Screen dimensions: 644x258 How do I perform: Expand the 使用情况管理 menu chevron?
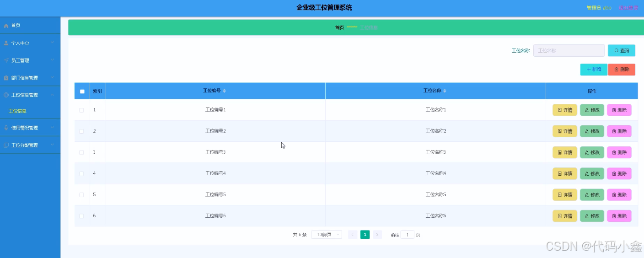[x=52, y=127]
